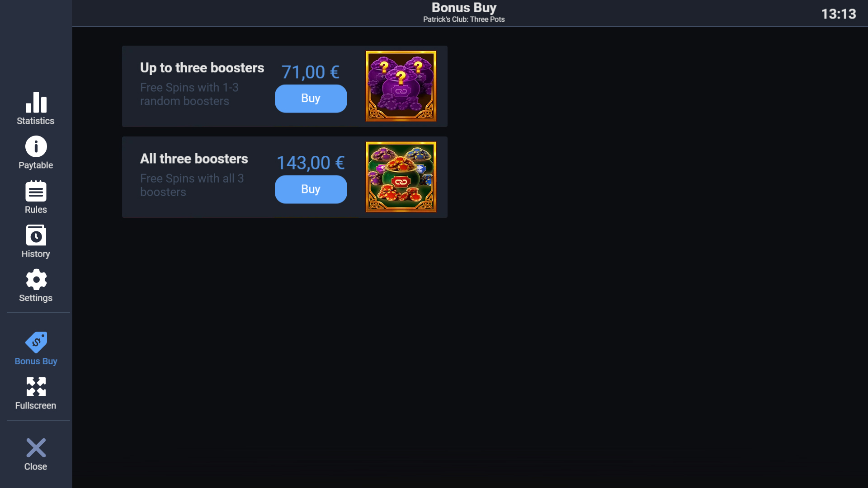Image resolution: width=868 pixels, height=488 pixels.
Task: Close the menu with X icon
Action: (x=36, y=448)
